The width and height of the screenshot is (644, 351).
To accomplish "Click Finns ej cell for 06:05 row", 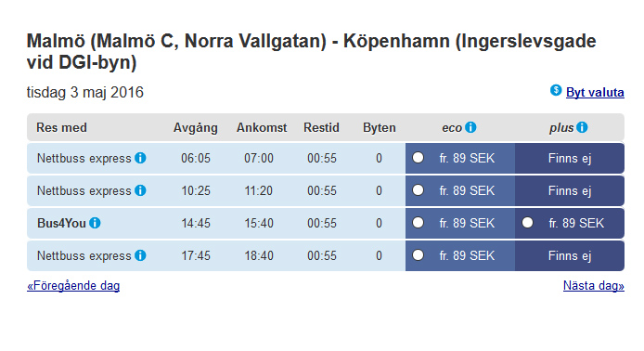I will click(570, 158).
